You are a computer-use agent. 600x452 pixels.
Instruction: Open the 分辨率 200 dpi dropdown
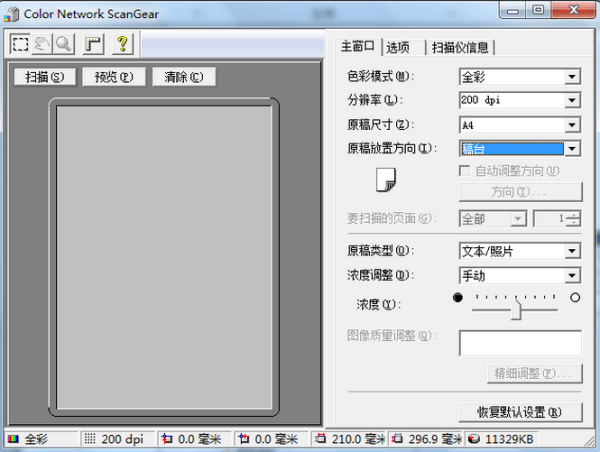[x=572, y=101]
